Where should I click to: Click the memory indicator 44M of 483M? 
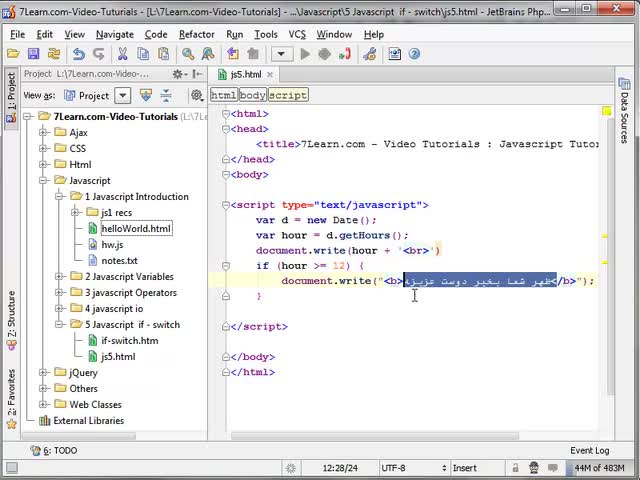point(600,468)
